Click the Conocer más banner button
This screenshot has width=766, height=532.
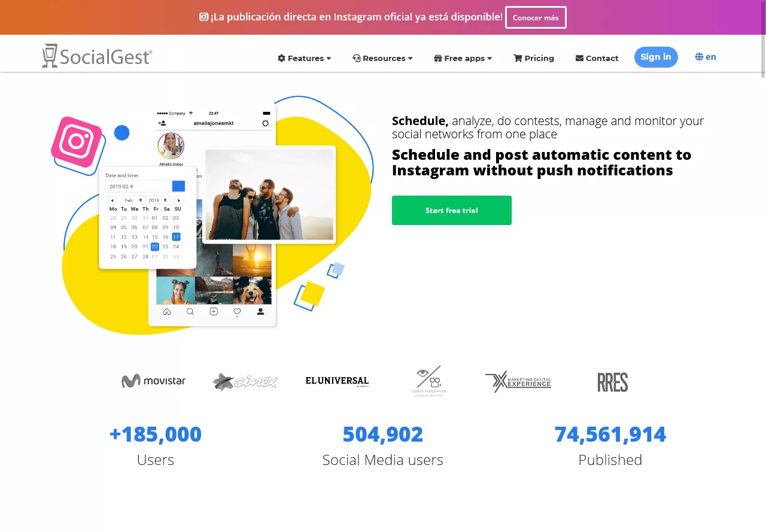click(x=536, y=17)
